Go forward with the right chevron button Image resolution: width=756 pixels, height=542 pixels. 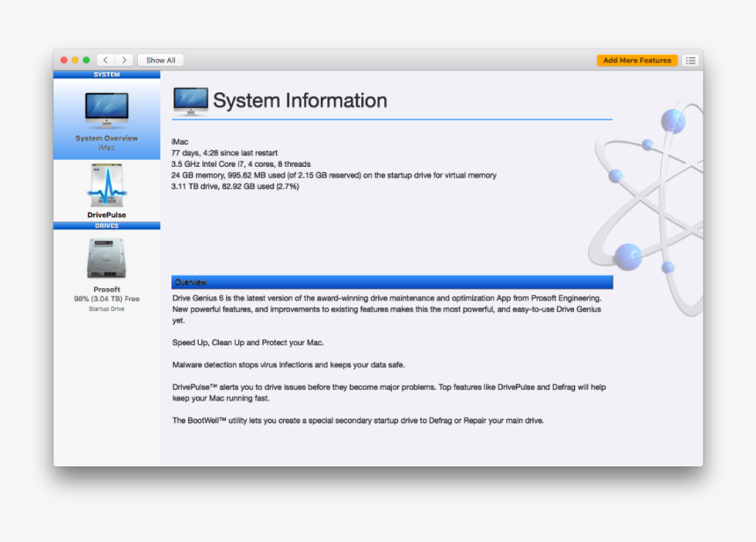(124, 61)
